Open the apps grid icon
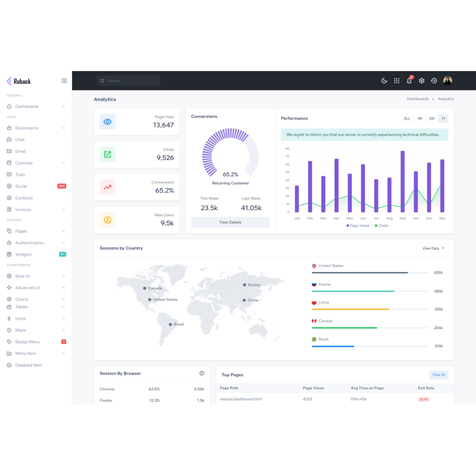This screenshot has height=476, width=476. pos(397,81)
